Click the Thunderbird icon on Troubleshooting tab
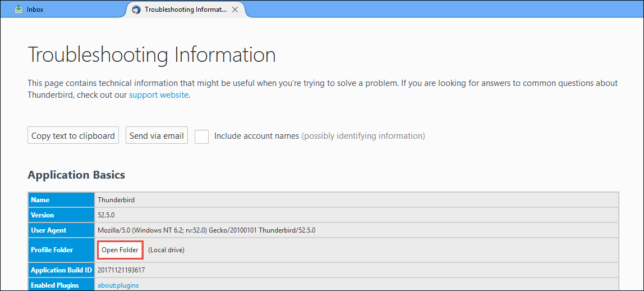This screenshot has width=644, height=291. 136,10
